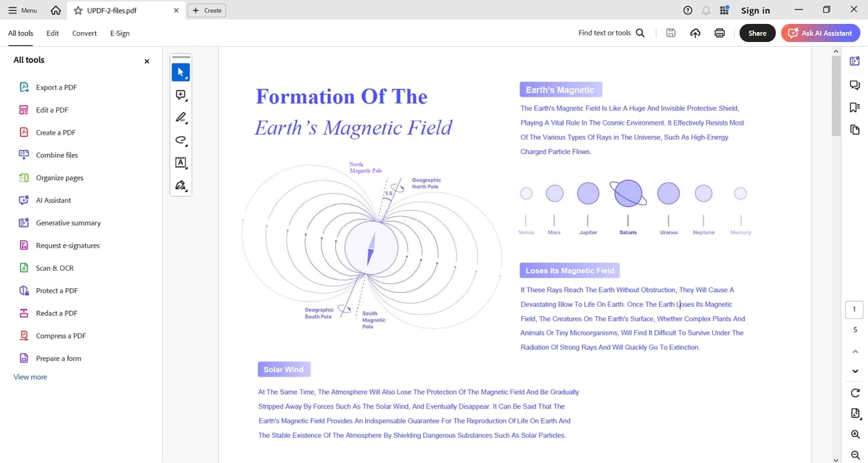The image size is (868, 463).
Task: Click the Ask AI Assistant button
Action: click(x=820, y=33)
